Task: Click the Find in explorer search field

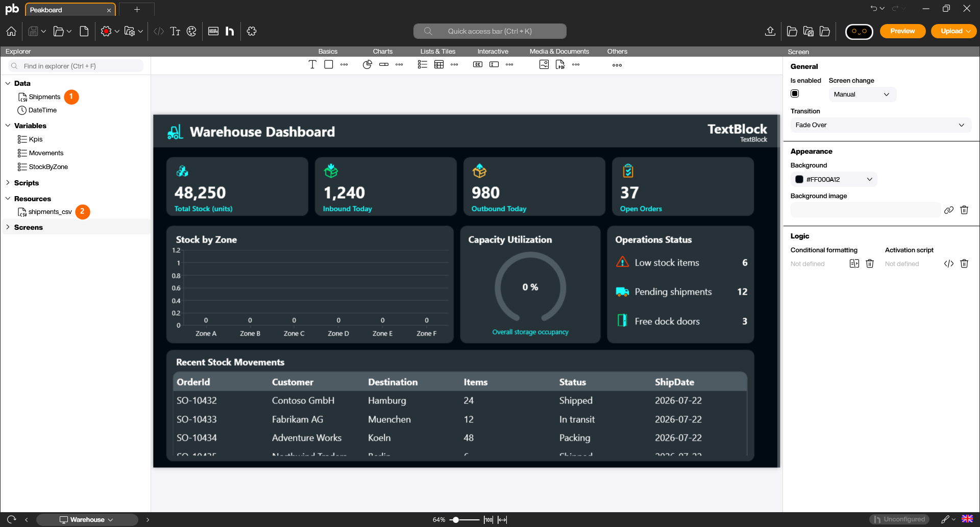Action: 76,66
